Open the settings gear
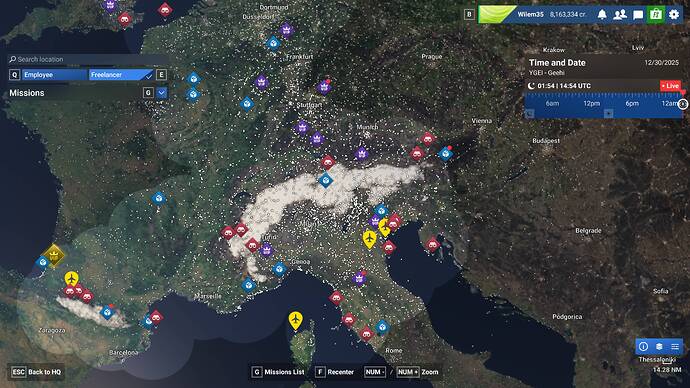The image size is (690, 388). pos(674,15)
